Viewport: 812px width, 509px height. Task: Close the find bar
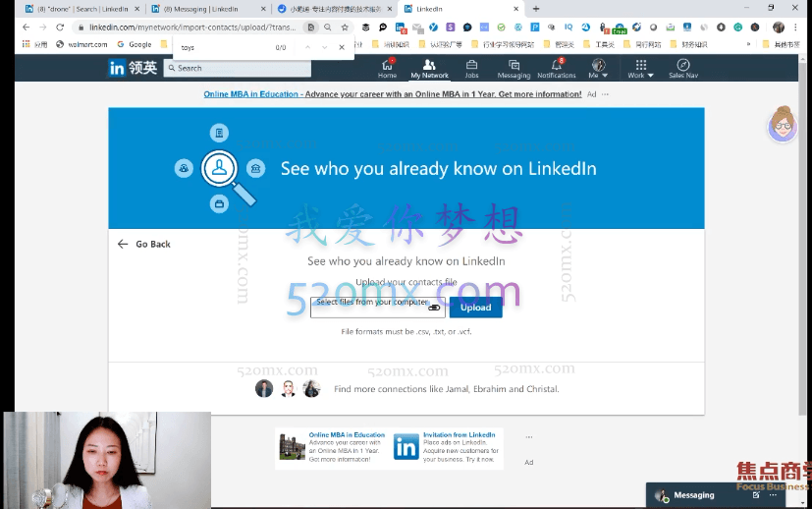coord(342,47)
